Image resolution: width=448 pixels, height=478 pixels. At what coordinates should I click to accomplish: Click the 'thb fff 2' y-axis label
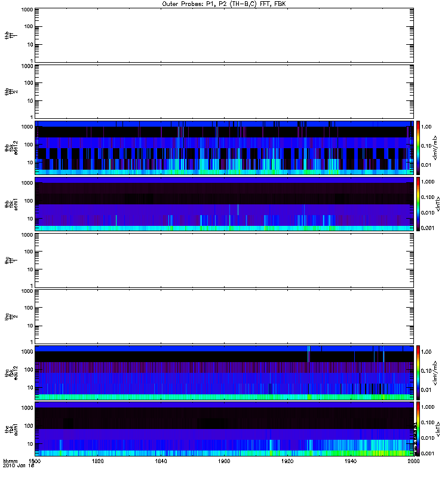11,92
